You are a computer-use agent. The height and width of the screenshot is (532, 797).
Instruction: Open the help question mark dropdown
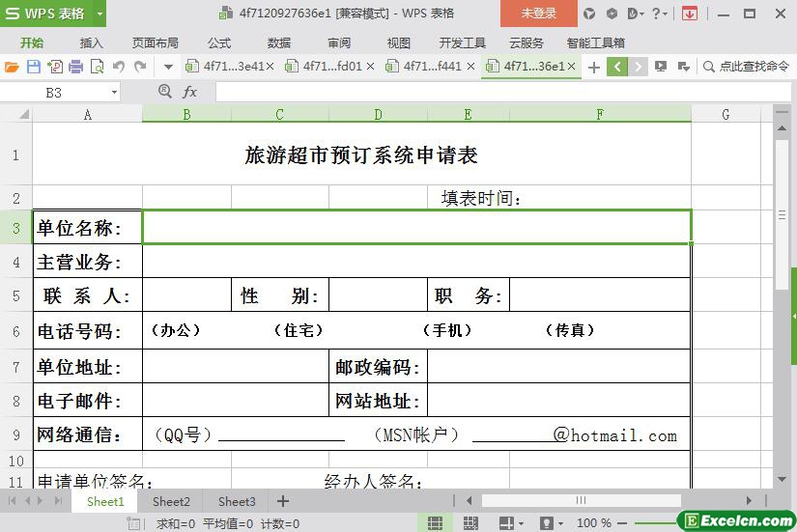(660, 14)
